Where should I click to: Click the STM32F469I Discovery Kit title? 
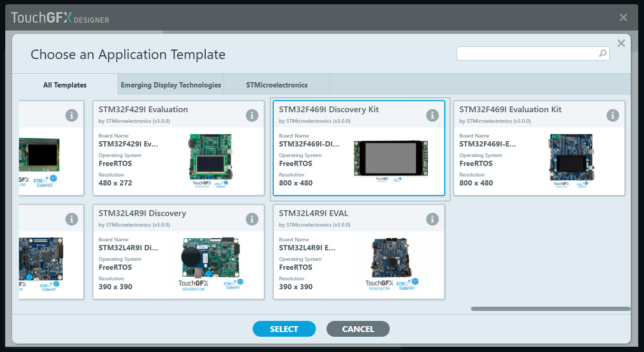tap(329, 110)
